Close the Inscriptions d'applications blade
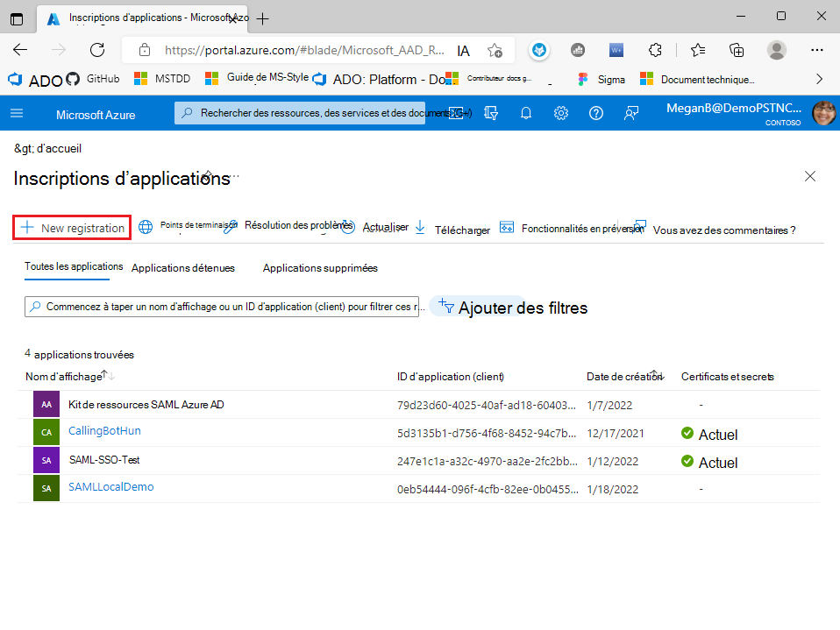 click(x=810, y=176)
